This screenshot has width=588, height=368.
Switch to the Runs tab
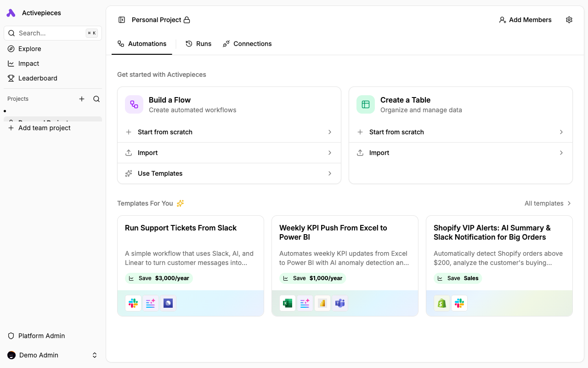(x=198, y=44)
